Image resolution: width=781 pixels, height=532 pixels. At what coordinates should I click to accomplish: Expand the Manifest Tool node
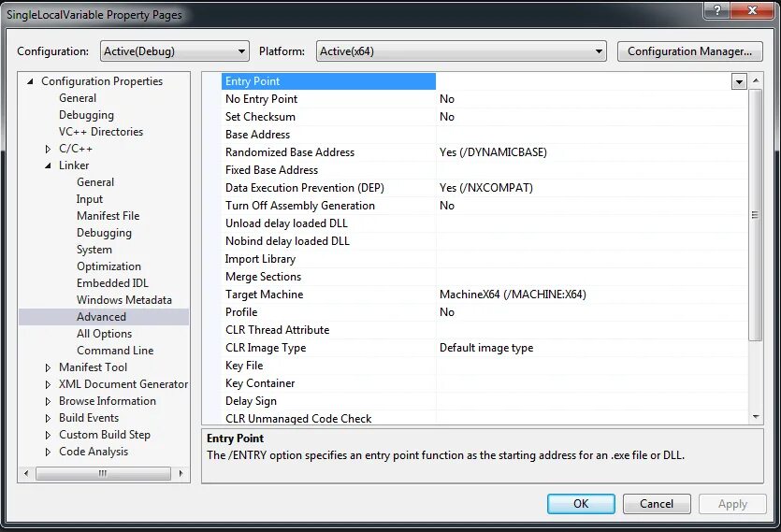tap(48, 367)
